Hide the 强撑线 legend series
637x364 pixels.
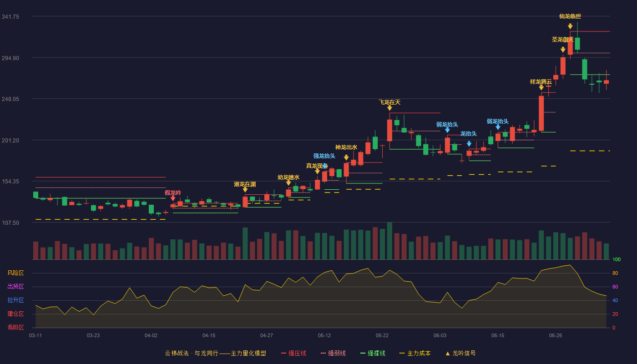(373, 353)
